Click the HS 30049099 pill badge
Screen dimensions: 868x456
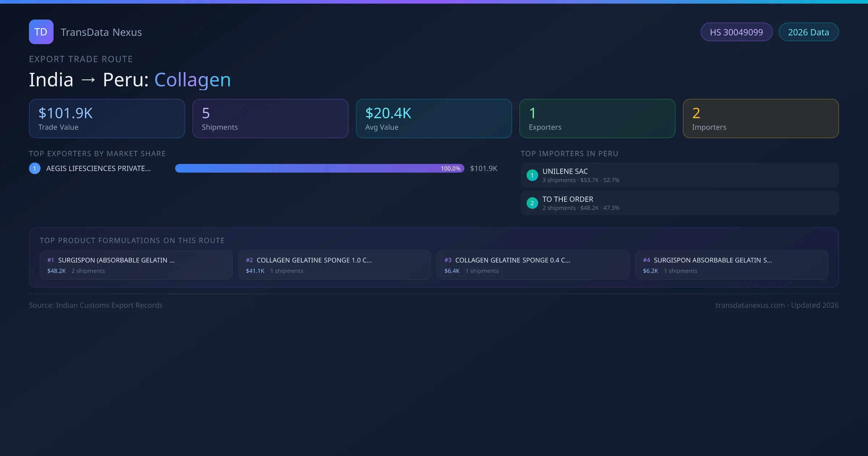(736, 32)
